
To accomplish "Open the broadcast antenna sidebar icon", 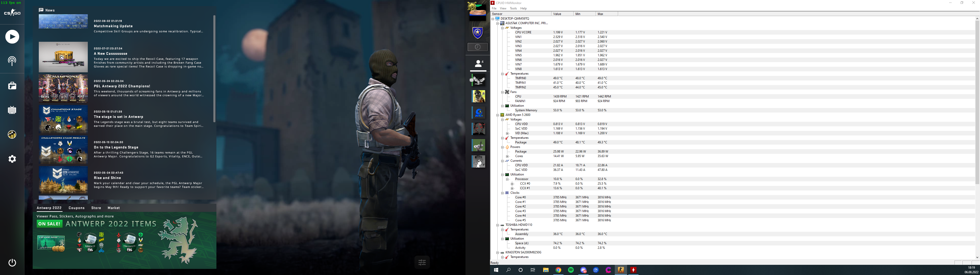I will click(12, 61).
